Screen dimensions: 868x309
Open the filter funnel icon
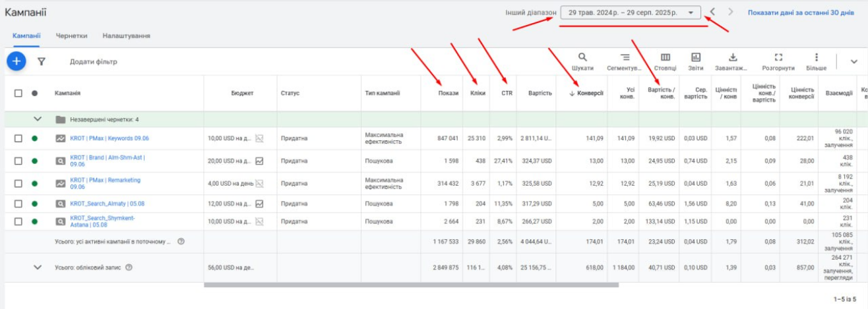pos(42,61)
